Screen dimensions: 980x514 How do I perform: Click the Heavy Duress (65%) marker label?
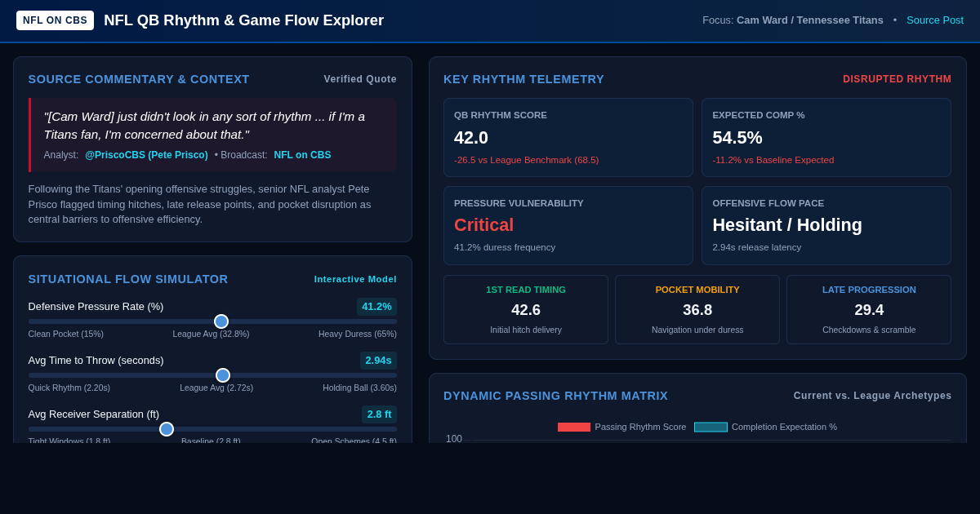(x=358, y=334)
